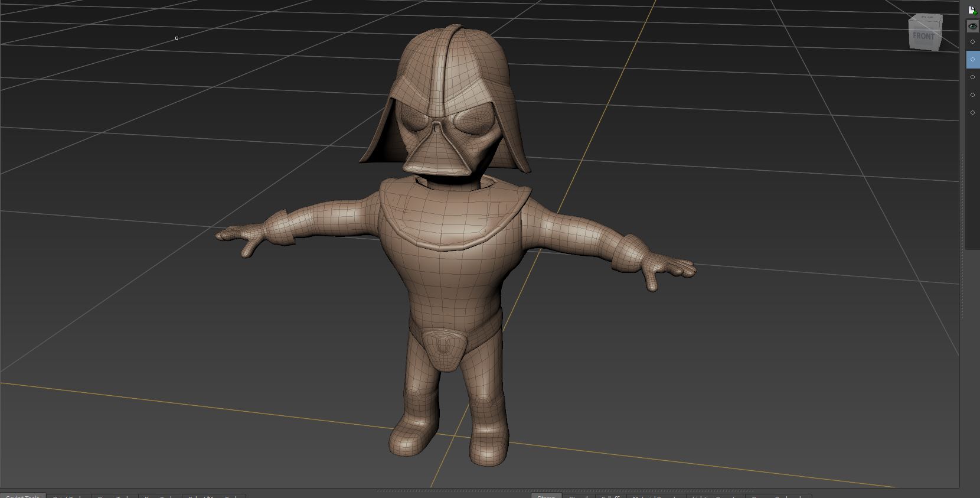Select the Curve Tools tab
Screen dimensions: 980x498
point(115,496)
